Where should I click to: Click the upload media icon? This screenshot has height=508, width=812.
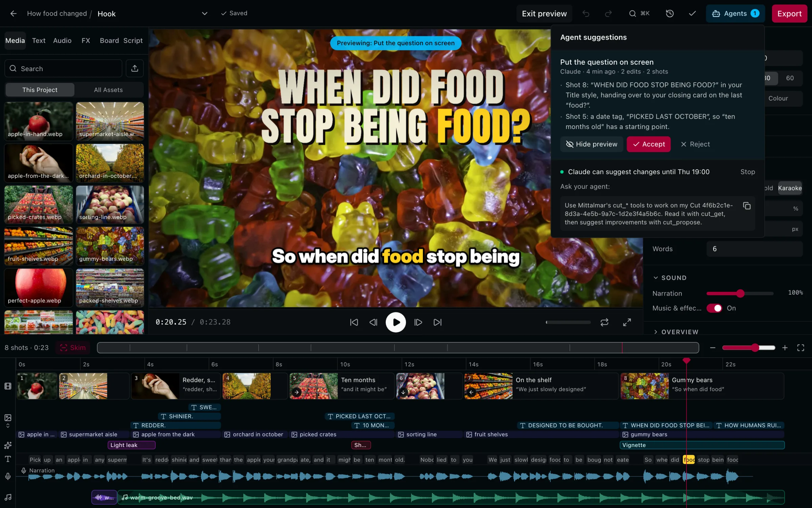coord(135,68)
